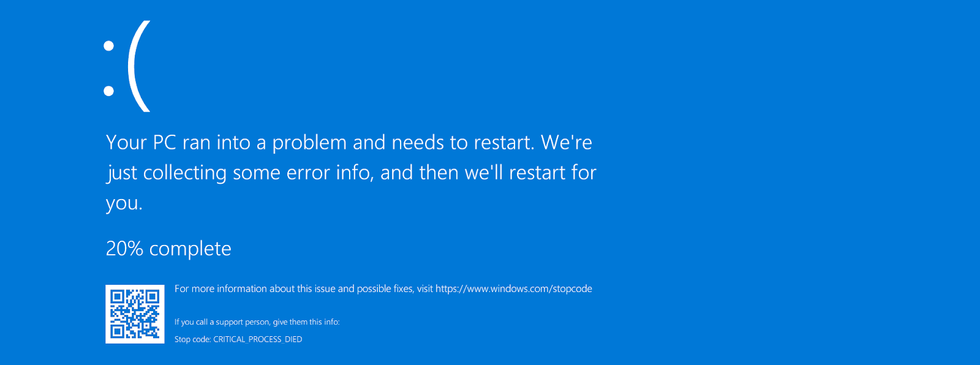Open the windows.com/stopcode link
The width and height of the screenshot is (980, 365).
point(514,288)
